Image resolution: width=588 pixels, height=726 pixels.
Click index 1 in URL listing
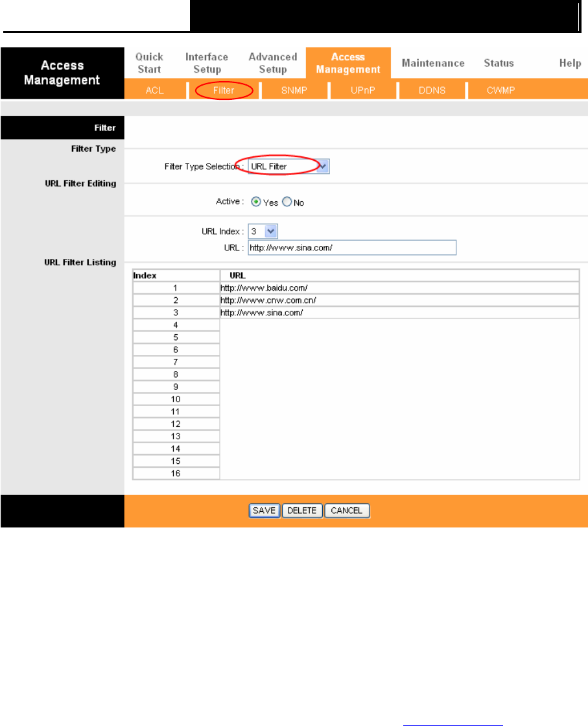click(x=176, y=288)
